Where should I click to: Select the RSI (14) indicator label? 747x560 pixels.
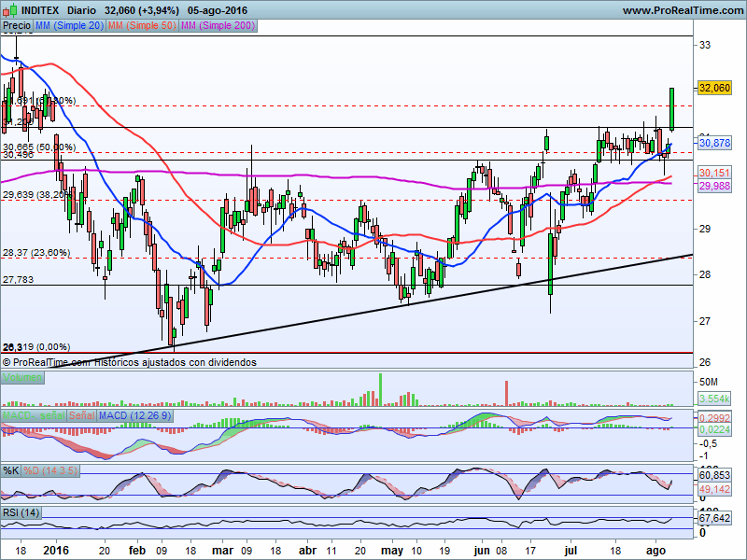(21, 512)
